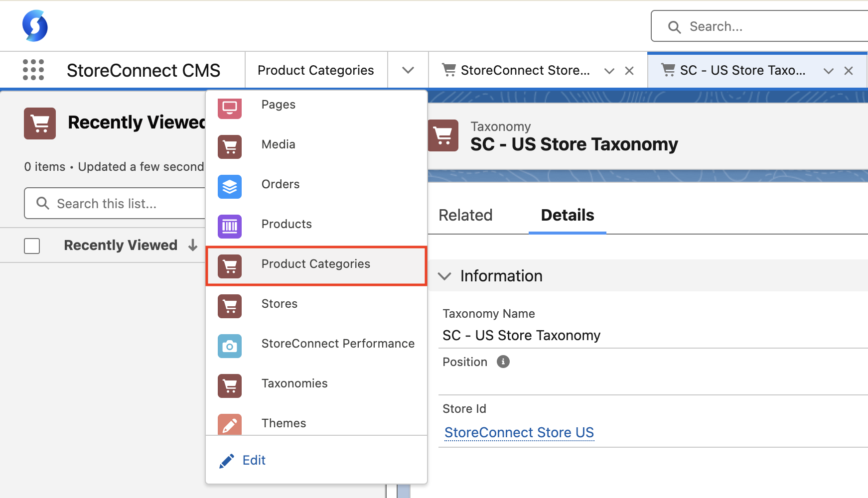Screen dimensions: 868x498
Task: Click cart icon on SC - US Store Taxo tab
Action: coord(668,70)
